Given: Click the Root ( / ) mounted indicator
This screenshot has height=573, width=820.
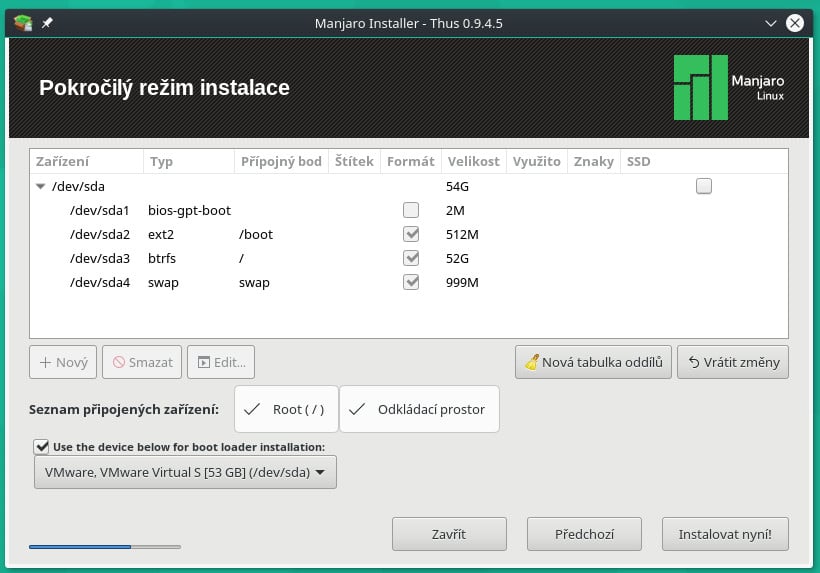Looking at the screenshot, I should 286,409.
